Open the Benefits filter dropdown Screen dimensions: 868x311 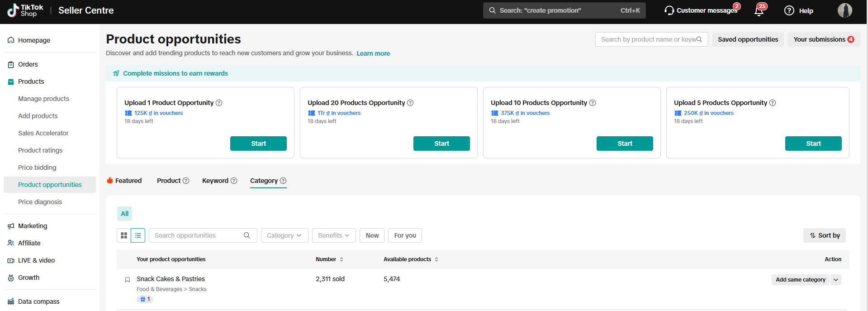point(333,235)
